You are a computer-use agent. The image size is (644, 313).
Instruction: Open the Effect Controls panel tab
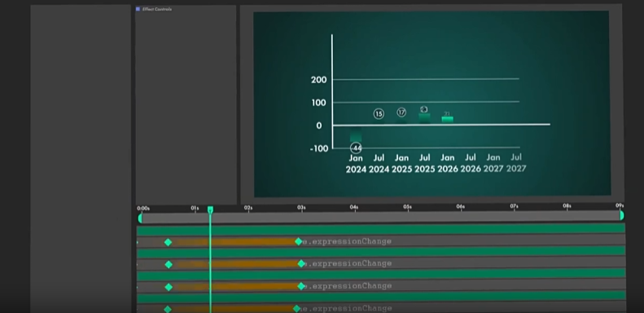[157, 9]
